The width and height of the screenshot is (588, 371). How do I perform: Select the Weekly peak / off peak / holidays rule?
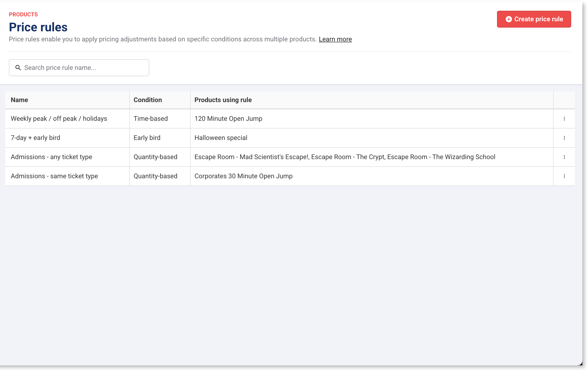[59, 118]
